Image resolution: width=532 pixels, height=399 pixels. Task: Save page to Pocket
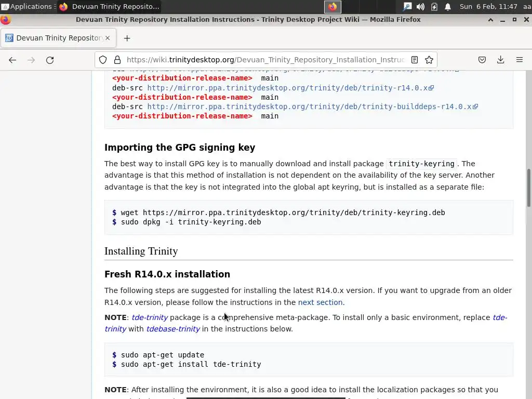coord(482,60)
